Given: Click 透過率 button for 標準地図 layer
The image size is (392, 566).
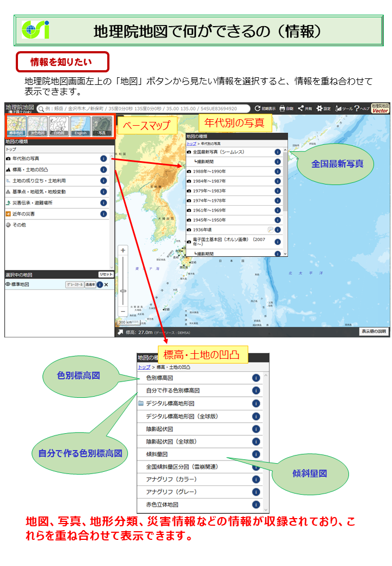Looking at the screenshot, I should point(90,285).
